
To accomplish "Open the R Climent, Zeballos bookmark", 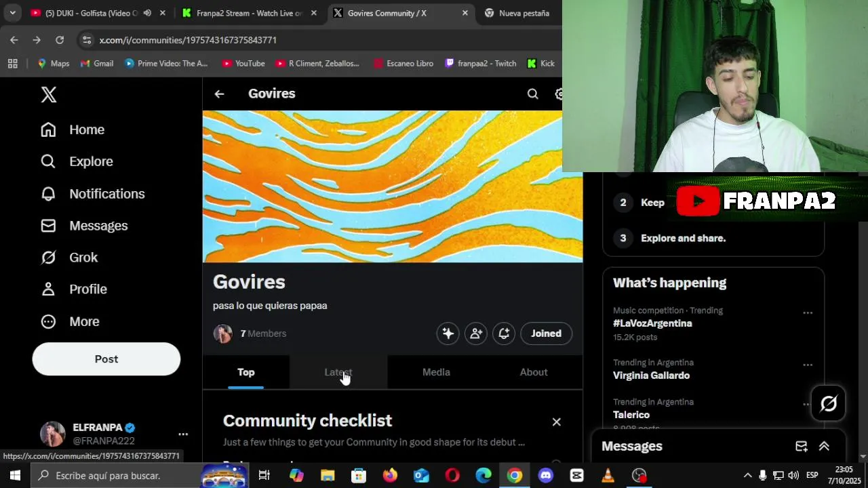I will 317,63.
